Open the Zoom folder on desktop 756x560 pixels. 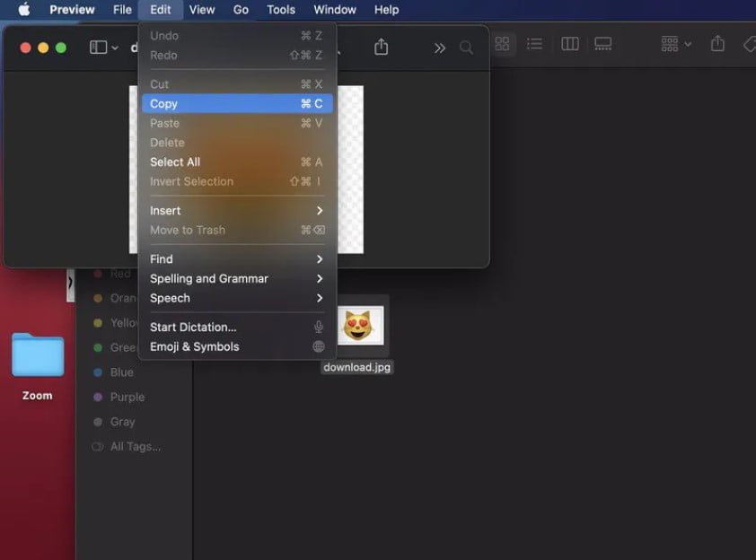tap(38, 356)
